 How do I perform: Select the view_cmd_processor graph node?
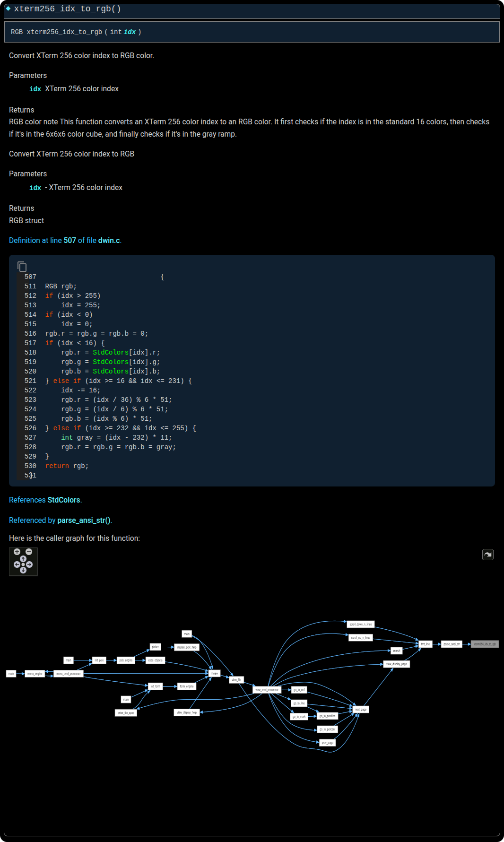[x=267, y=690]
